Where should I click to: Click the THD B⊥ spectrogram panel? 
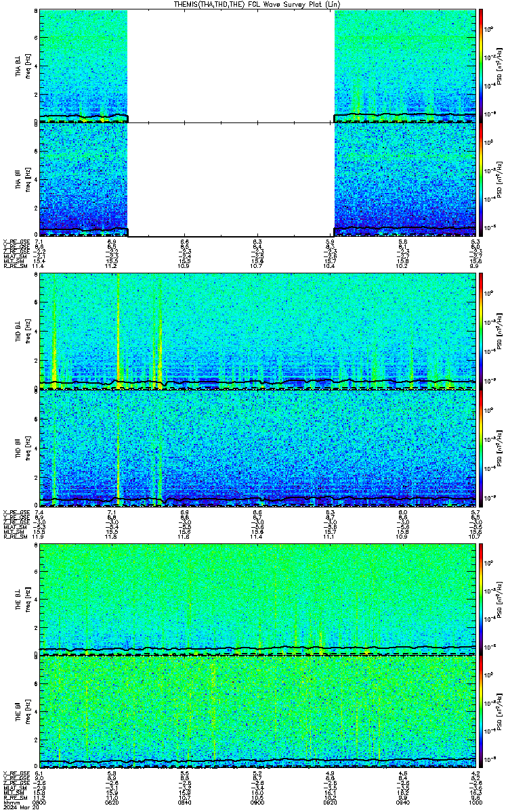point(259,332)
